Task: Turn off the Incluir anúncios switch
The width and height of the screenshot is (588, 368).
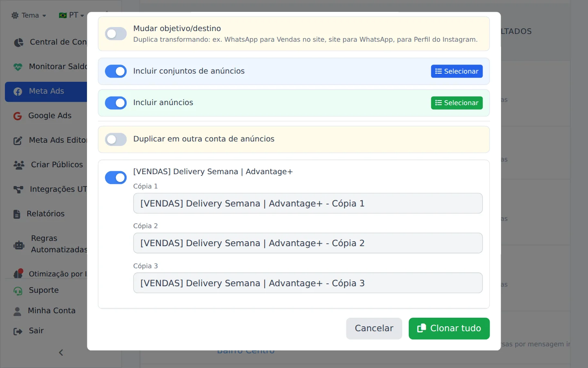Action: coord(116,103)
